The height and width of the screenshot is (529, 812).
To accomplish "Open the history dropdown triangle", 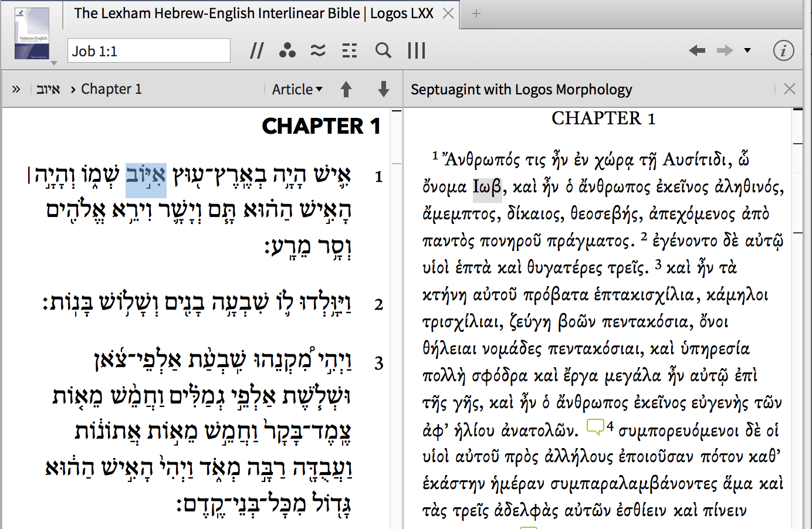I will [747, 50].
